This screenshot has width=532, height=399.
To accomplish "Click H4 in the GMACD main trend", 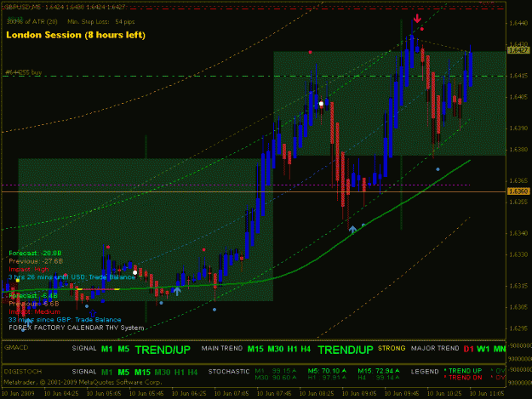I will 306,349.
